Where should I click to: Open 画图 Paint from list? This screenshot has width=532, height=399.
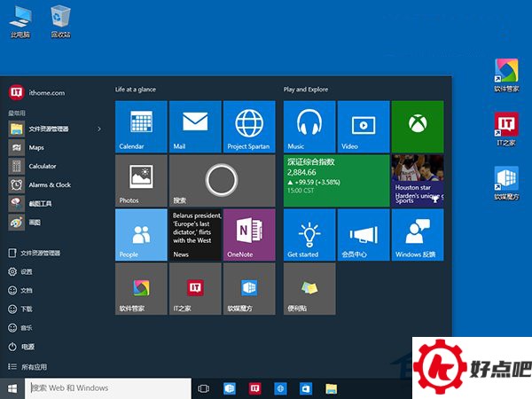[x=25, y=223]
